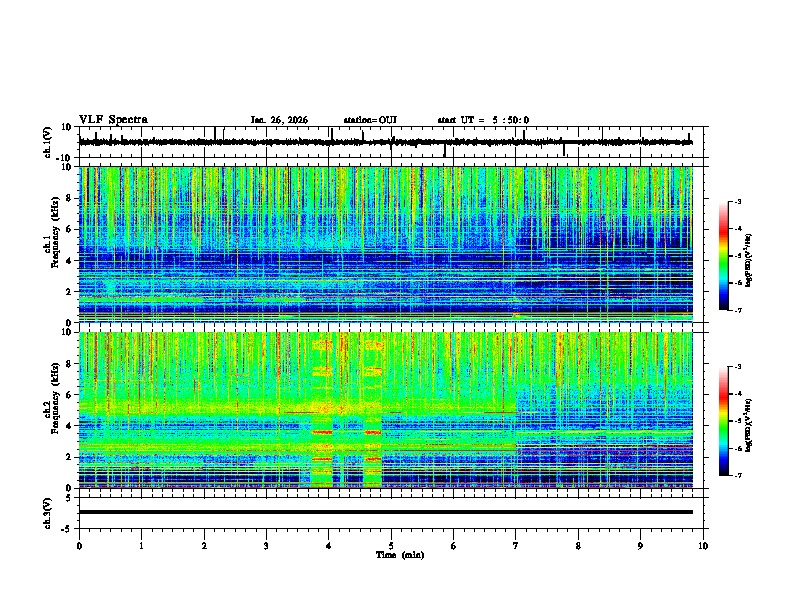
Task: Click the log(PSD) label beside ch.1 colorbar
Action: point(749,260)
